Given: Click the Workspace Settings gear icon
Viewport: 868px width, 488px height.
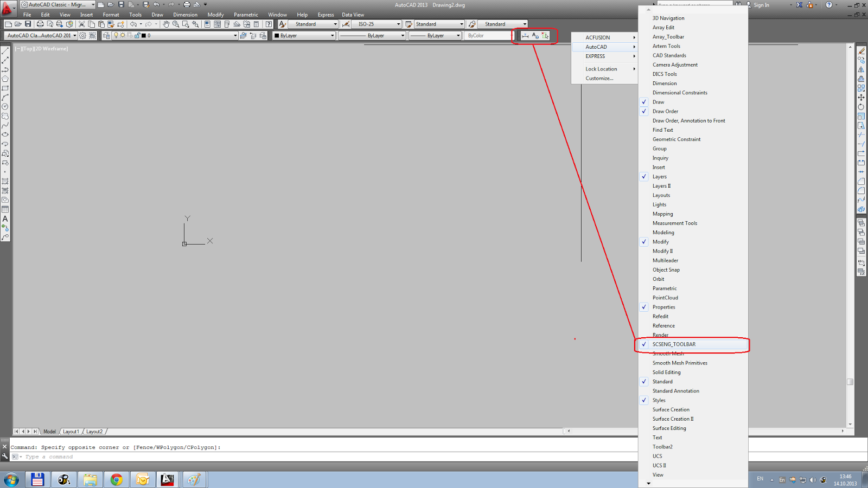Looking at the screenshot, I should point(82,36).
